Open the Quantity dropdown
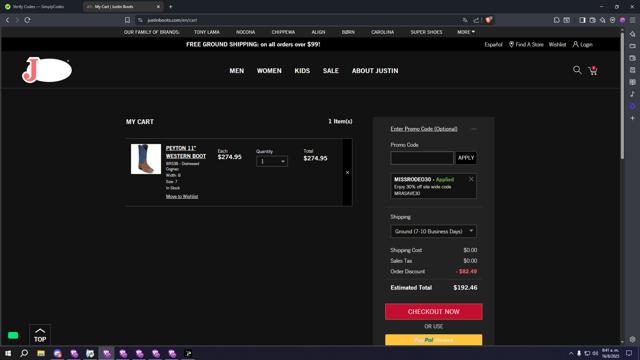 272,161
